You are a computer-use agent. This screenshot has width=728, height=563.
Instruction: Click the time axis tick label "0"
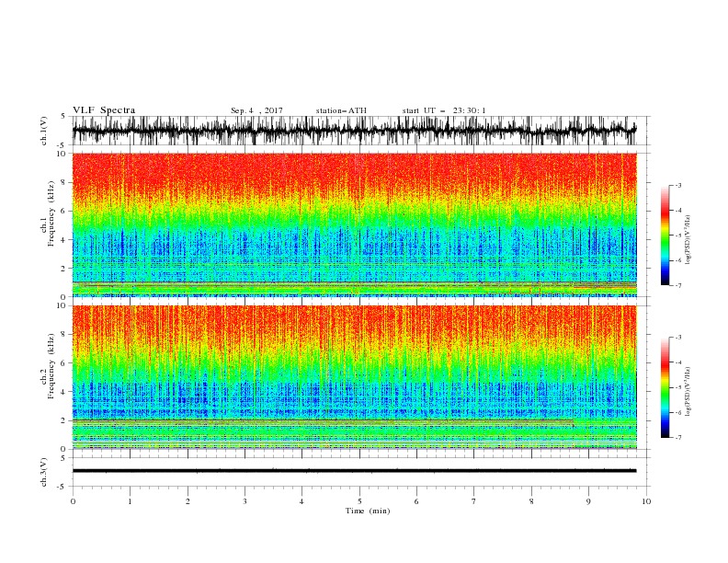pyautogui.click(x=73, y=501)
